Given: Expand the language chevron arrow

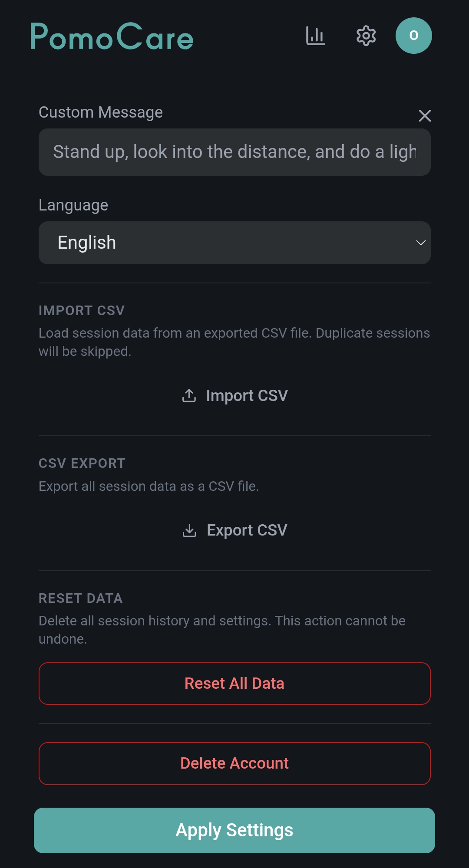Looking at the screenshot, I should [420, 243].
